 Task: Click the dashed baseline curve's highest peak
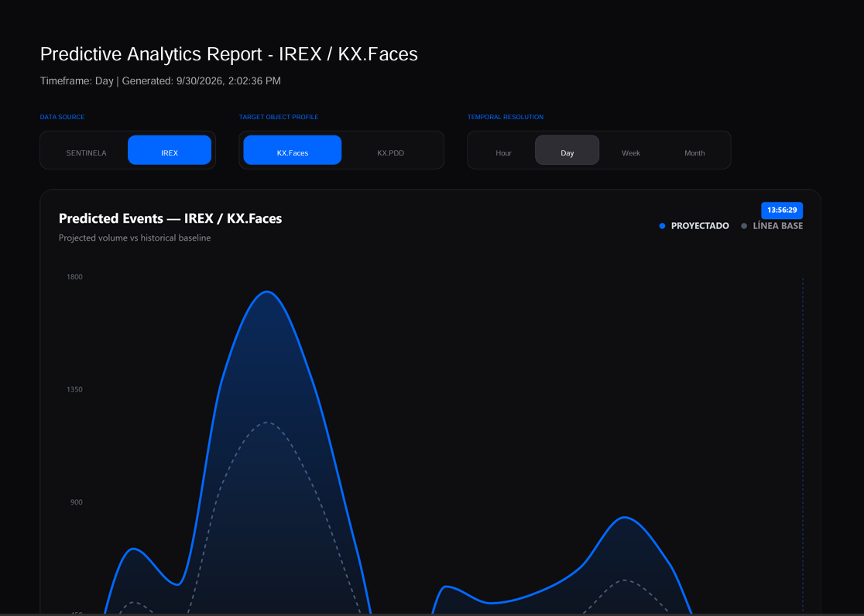[266, 423]
